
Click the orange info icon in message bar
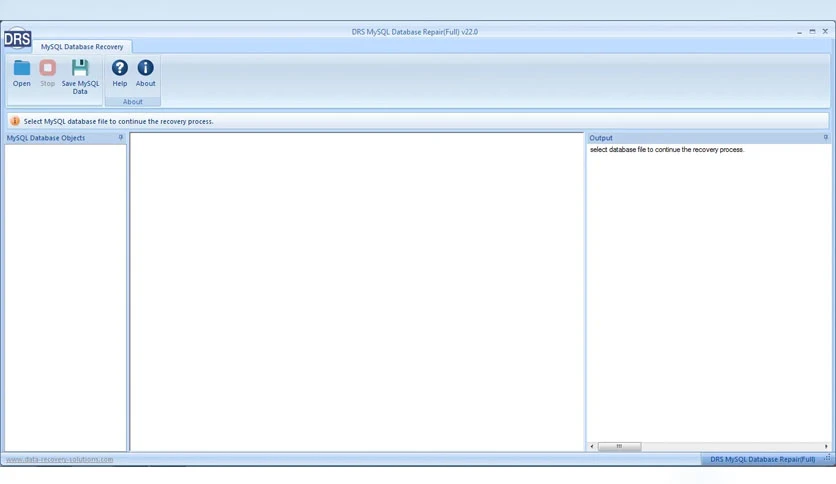[x=15, y=121]
